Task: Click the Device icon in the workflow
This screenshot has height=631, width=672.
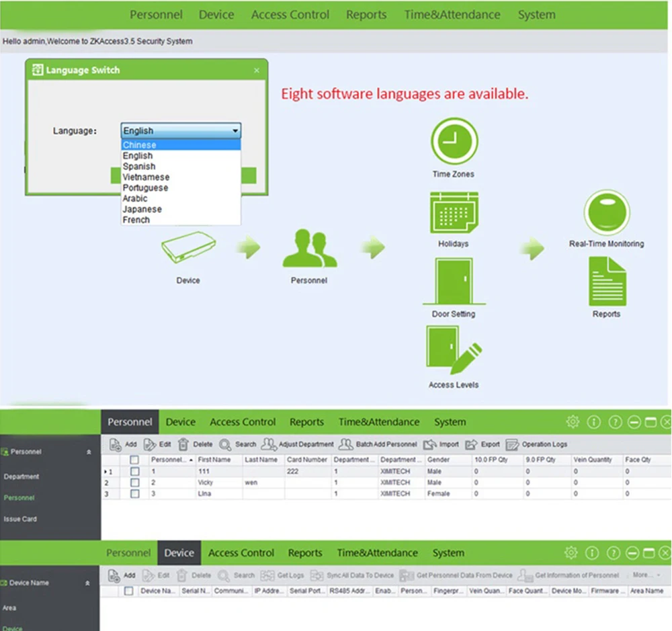Action: point(188,247)
